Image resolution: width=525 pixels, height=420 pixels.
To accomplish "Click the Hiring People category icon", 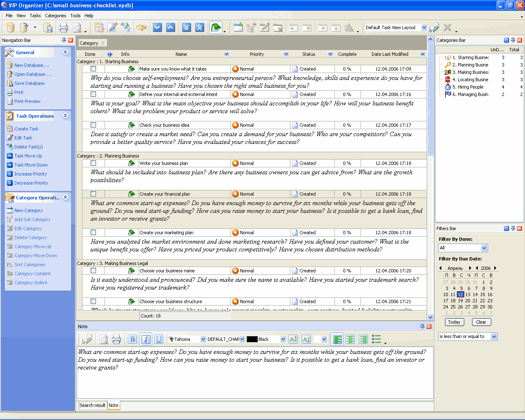I will click(448, 87).
